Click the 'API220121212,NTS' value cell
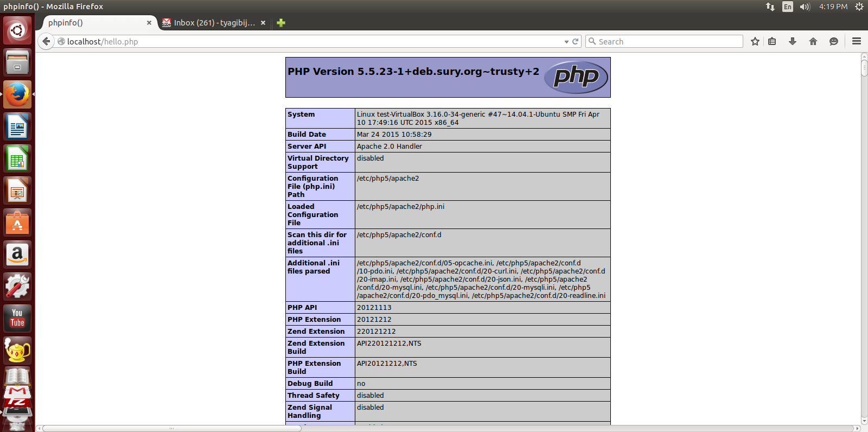Viewport: 868px width, 432px height. point(483,347)
